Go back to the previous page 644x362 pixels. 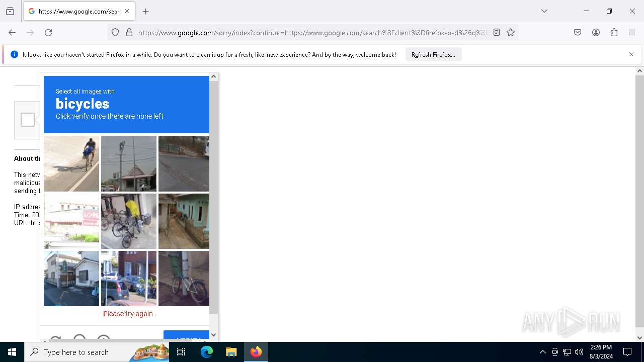[12, 32]
